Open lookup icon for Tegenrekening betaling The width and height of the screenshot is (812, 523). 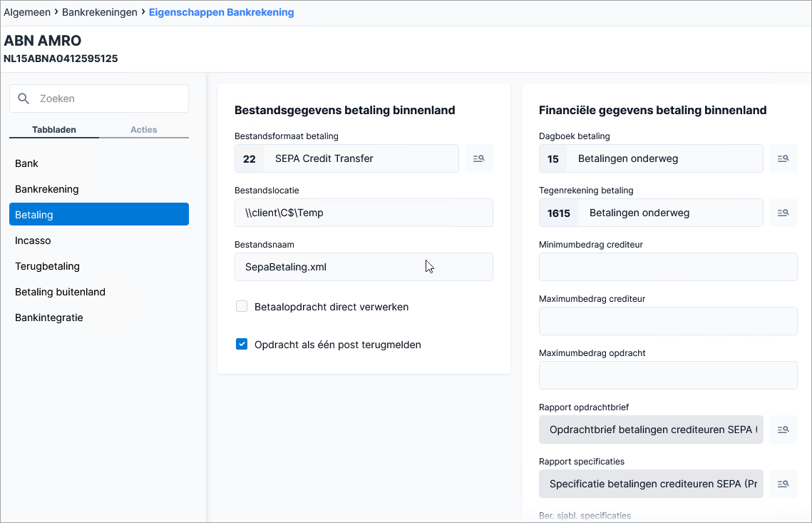click(783, 213)
